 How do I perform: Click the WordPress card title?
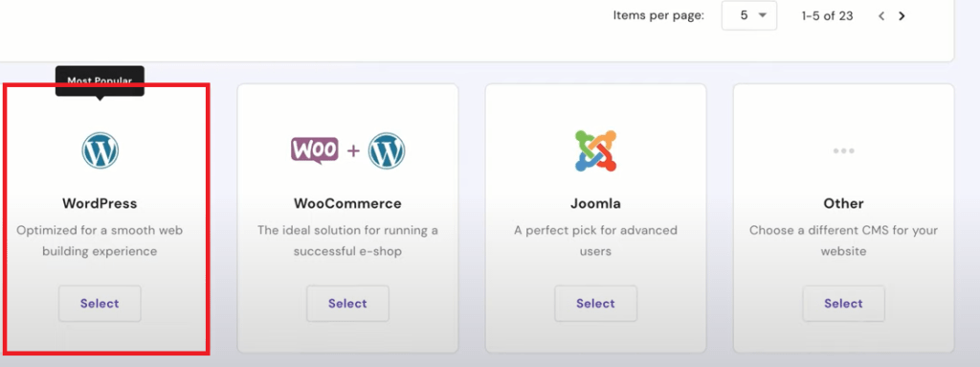[x=100, y=203]
